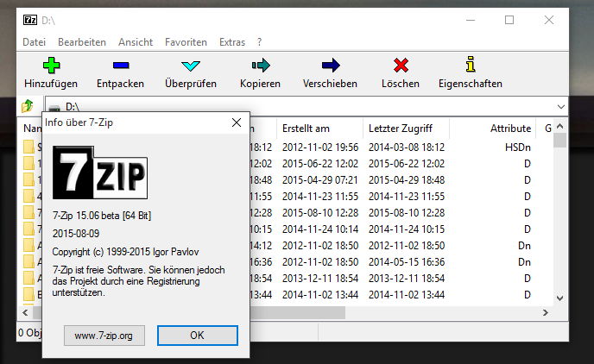The width and height of the screenshot is (594, 364).
Task: Open the Datei menu
Action: click(34, 42)
